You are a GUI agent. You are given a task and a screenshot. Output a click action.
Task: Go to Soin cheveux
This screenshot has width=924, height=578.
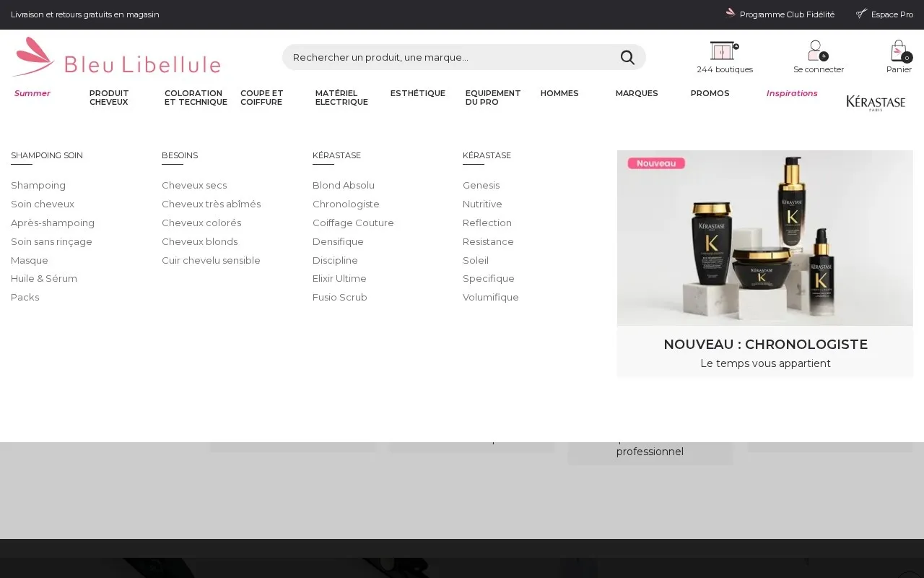(x=43, y=204)
